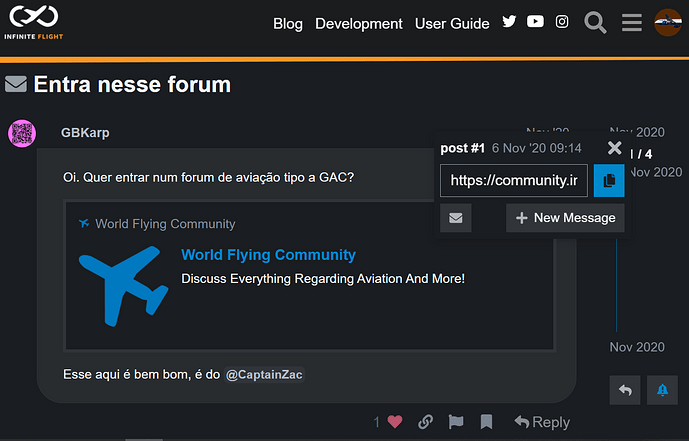Flag this post with the flag icon

pos(456,422)
